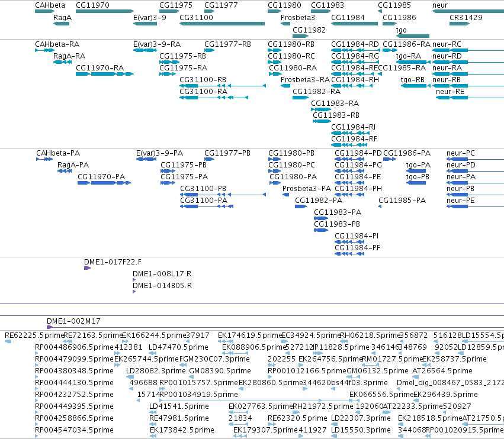Click the Prosbeta3 gene label
Viewport: 504px width, 439px height.
[x=298, y=18]
